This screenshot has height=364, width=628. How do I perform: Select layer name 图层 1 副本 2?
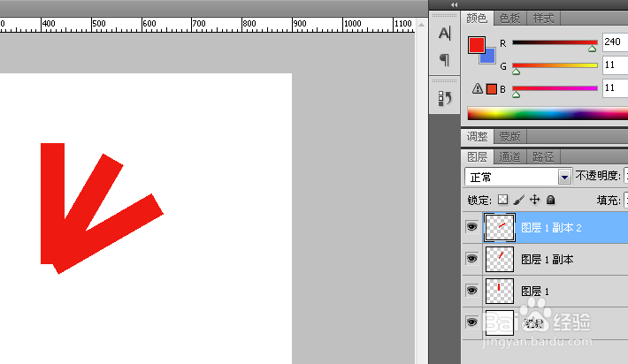[x=551, y=228]
